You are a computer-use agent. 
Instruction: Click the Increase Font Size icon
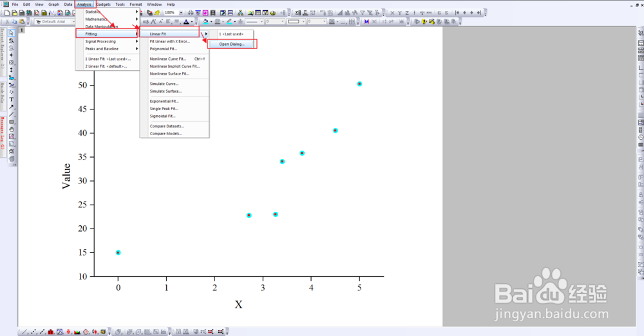pos(153,21)
